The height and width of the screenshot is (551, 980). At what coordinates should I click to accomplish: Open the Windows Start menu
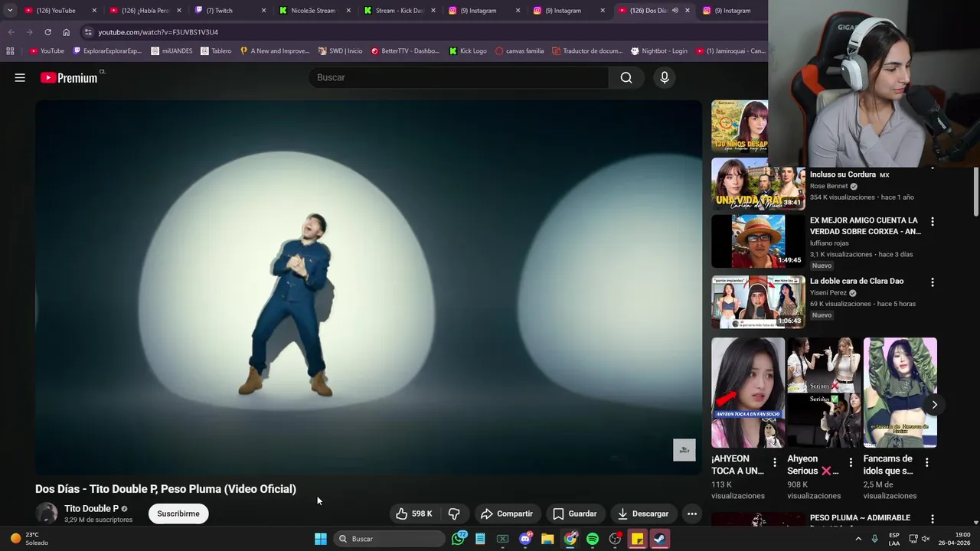tap(321, 539)
